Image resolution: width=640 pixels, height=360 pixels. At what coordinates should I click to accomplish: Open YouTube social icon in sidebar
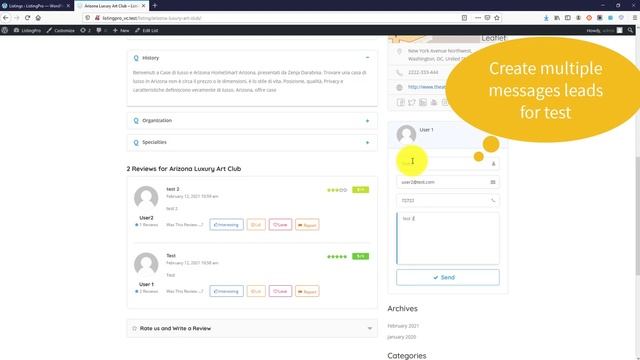click(x=434, y=102)
